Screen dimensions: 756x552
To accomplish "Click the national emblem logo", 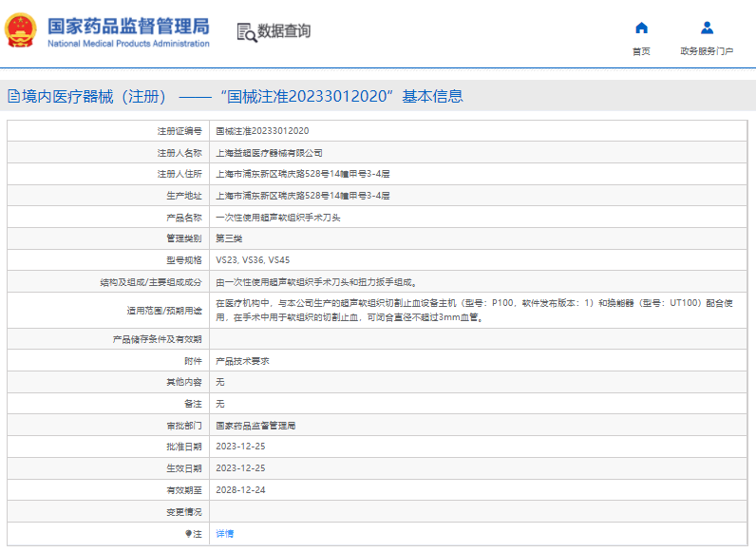I will pos(20,30).
